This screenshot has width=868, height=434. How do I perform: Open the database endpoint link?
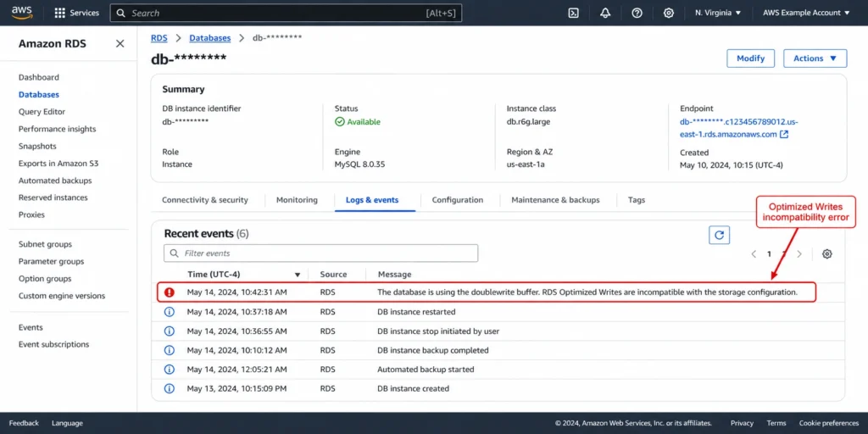739,128
